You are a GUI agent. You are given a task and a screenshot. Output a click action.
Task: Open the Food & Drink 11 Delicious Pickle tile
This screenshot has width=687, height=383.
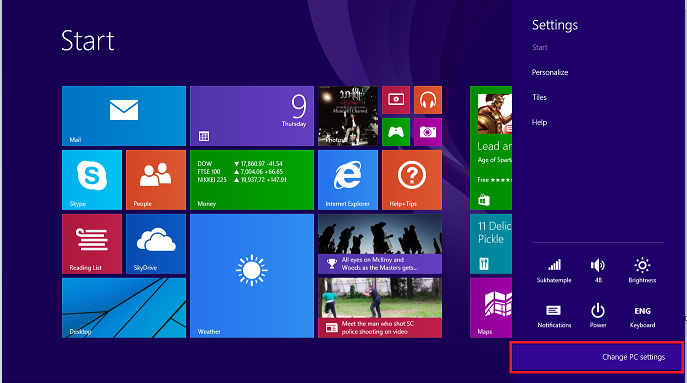coord(491,244)
